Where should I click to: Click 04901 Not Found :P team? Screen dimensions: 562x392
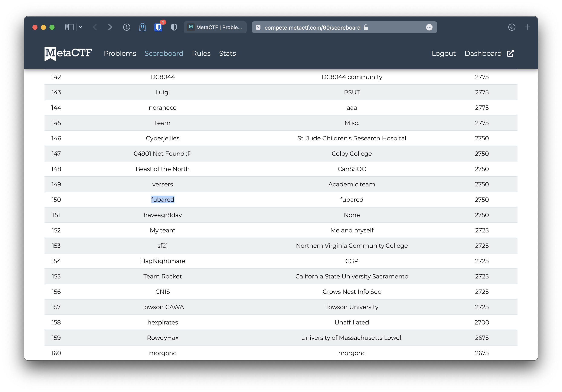pyautogui.click(x=163, y=154)
